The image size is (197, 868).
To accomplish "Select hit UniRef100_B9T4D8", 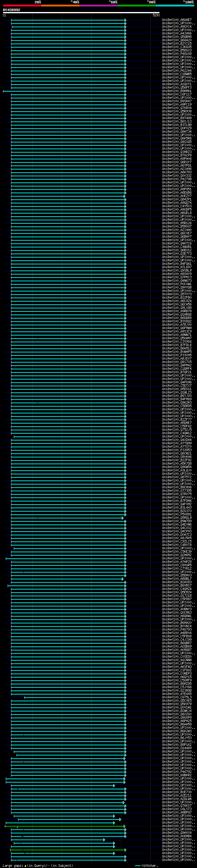I will (x=177, y=118).
